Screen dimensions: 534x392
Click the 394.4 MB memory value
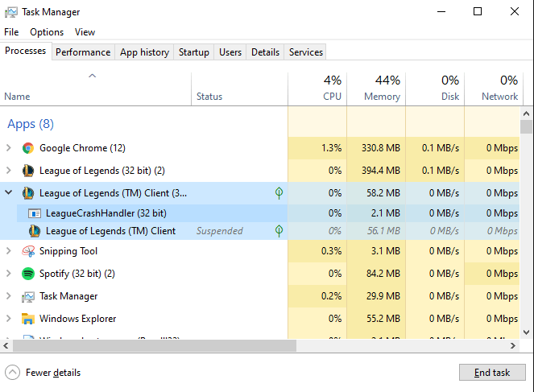[x=381, y=171]
